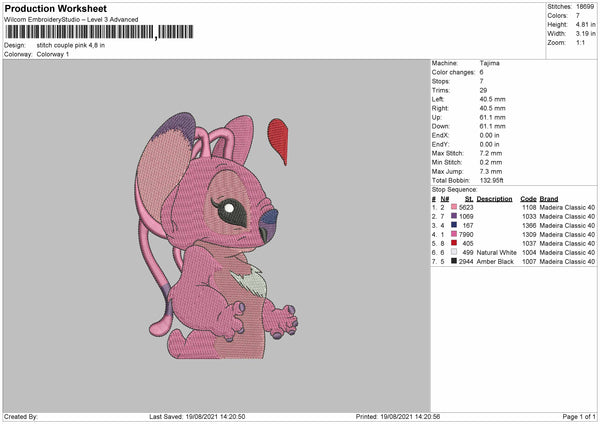Click 'Wilcom EmbroideryStudio – Level 3 Advanced' text
This screenshot has height=424, width=600.
point(71,20)
